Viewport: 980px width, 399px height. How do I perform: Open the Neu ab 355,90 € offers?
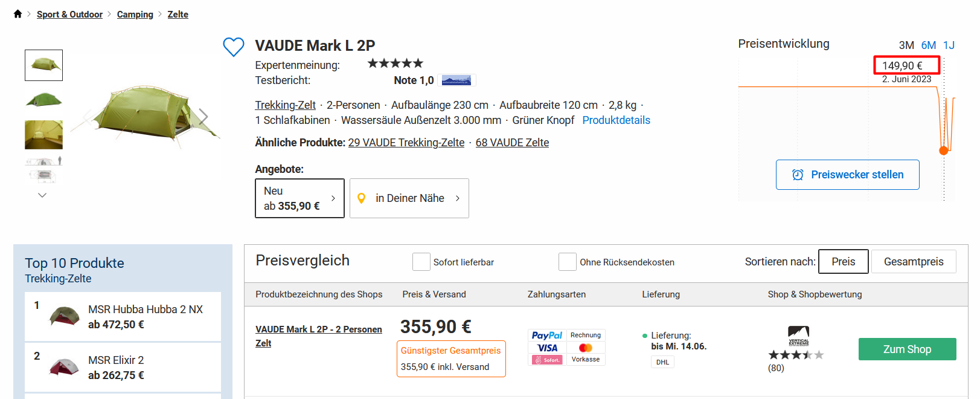point(299,198)
